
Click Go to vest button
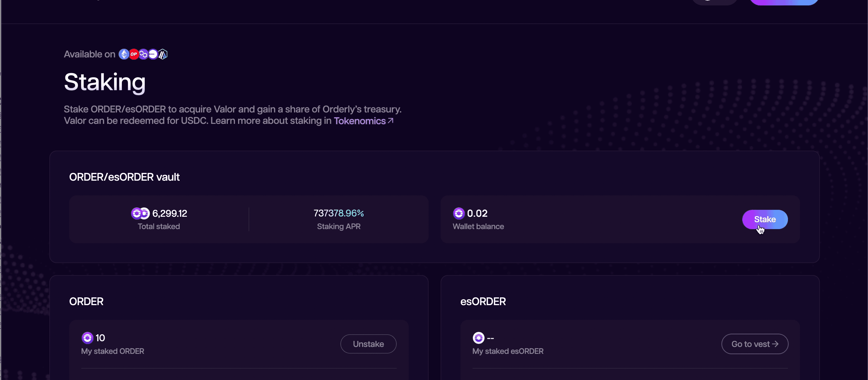[755, 344]
